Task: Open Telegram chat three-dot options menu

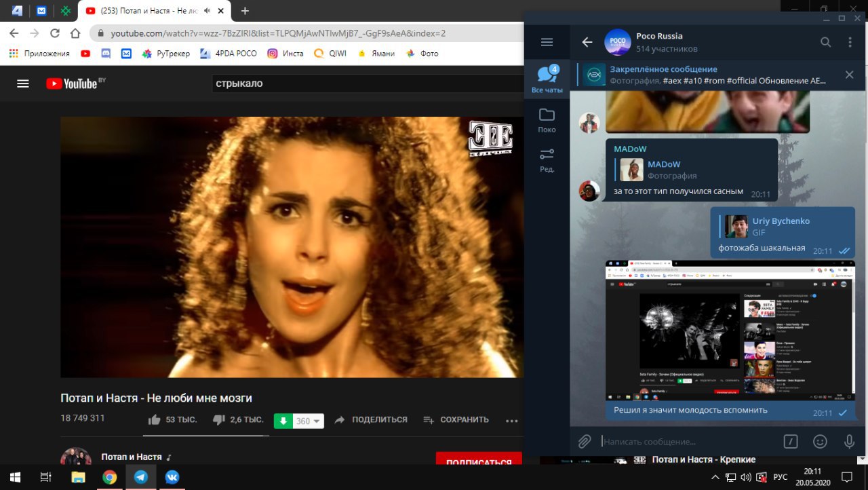Action: (850, 42)
